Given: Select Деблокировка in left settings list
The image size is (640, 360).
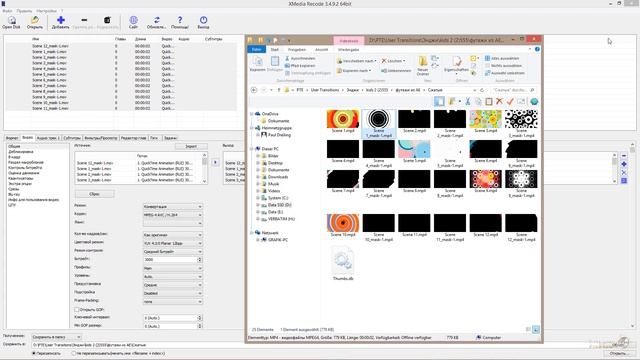Looking at the screenshot, I should pyautogui.click(x=21, y=152).
